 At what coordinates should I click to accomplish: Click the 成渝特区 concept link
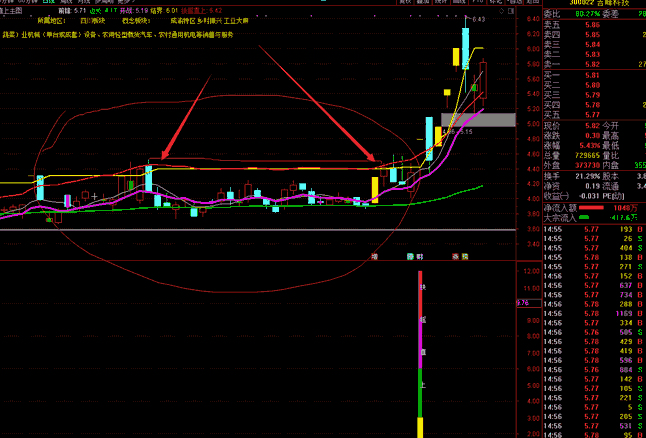183,20
